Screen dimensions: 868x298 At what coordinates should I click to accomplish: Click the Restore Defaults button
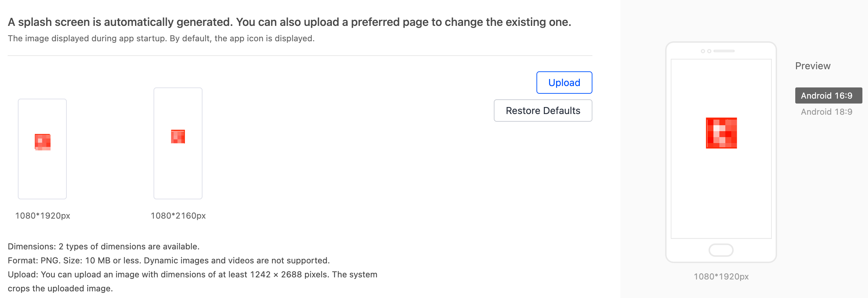[x=543, y=111]
